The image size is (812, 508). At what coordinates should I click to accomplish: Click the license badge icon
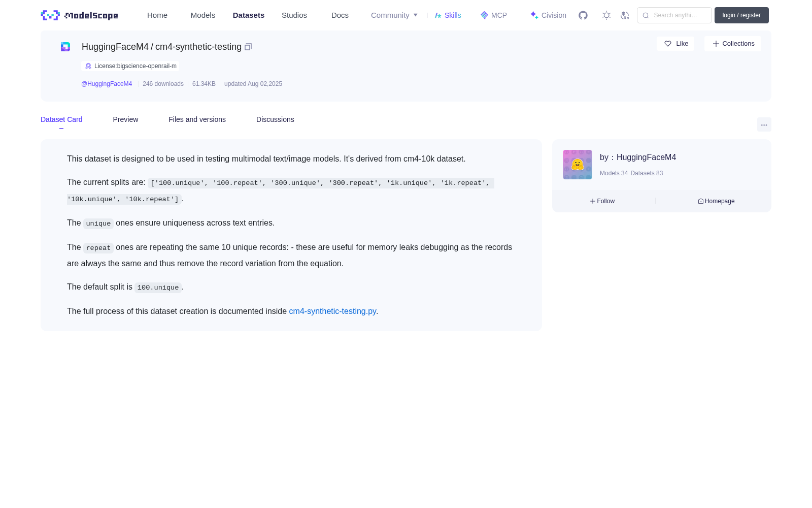(88, 66)
